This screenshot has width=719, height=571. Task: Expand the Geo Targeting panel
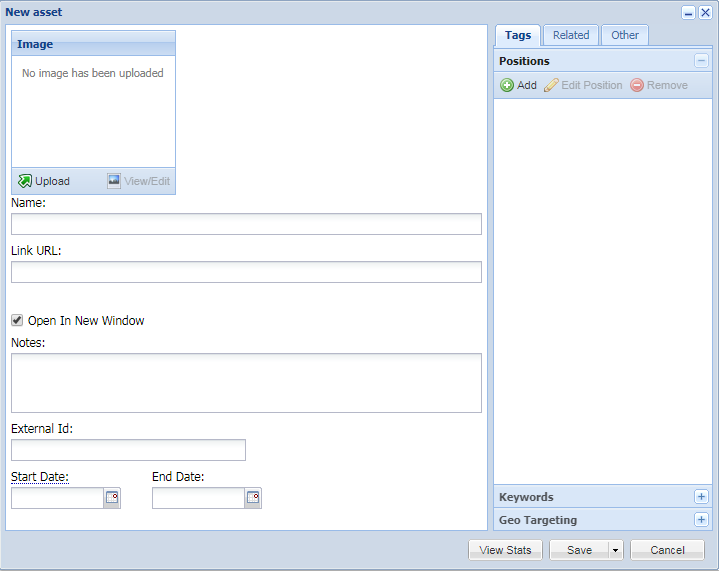click(x=701, y=520)
